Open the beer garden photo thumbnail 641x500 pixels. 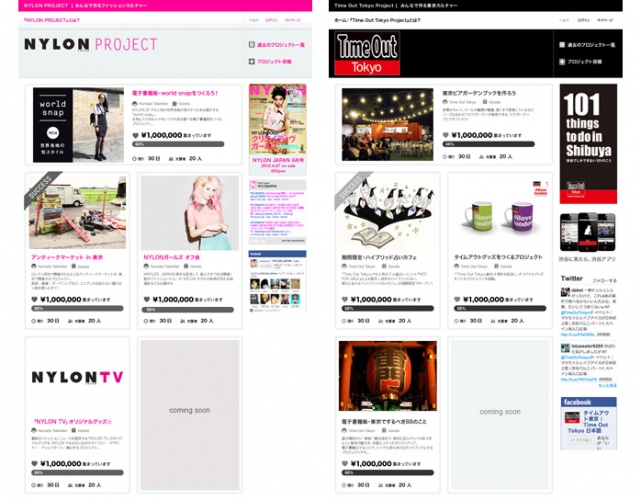pos(388,124)
